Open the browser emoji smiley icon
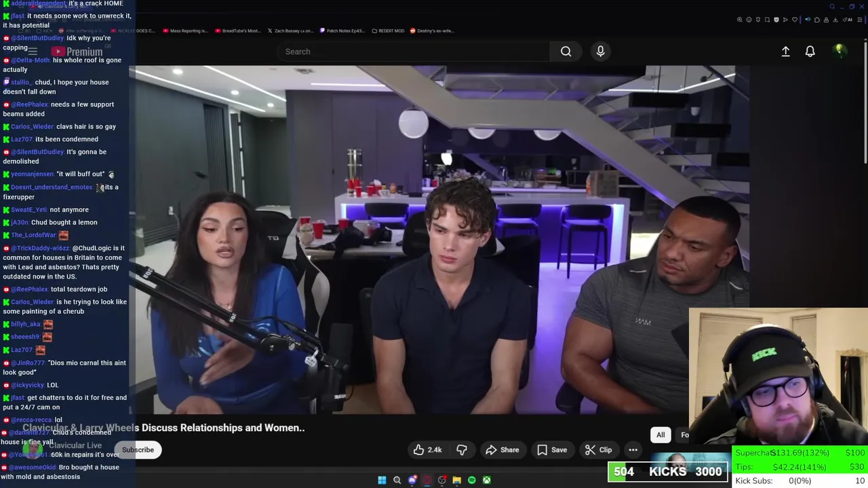The image size is (868, 488). [749, 20]
